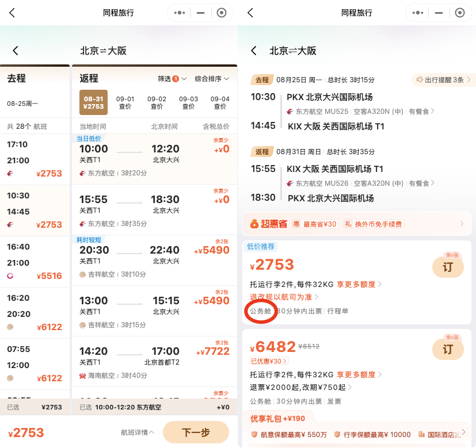
Task: Open the 综合排序 sort dropdown
Action: (x=212, y=79)
